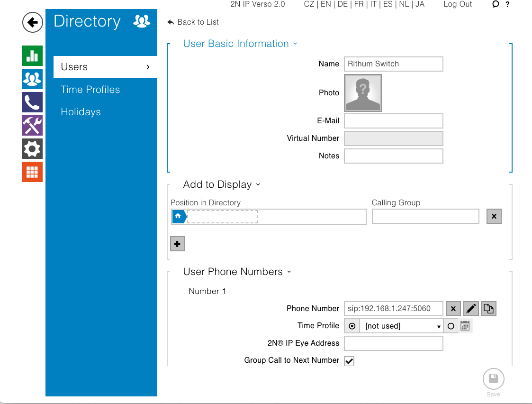
Task: Select the predefined time profile radio button
Action: 352,326
